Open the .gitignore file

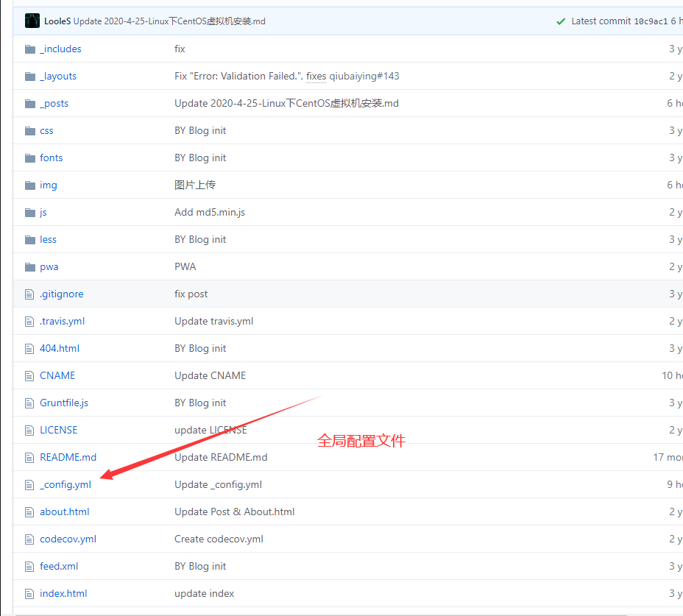61,294
